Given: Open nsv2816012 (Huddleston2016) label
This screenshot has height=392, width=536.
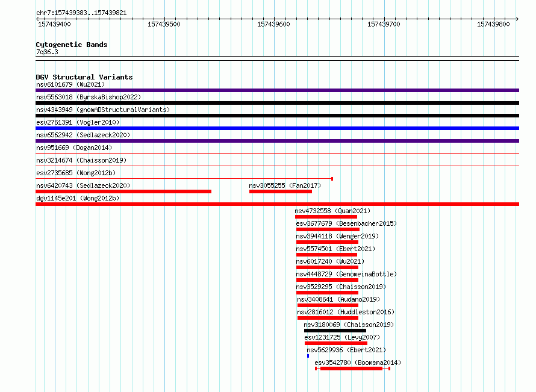Looking at the screenshot, I should 346,312.
